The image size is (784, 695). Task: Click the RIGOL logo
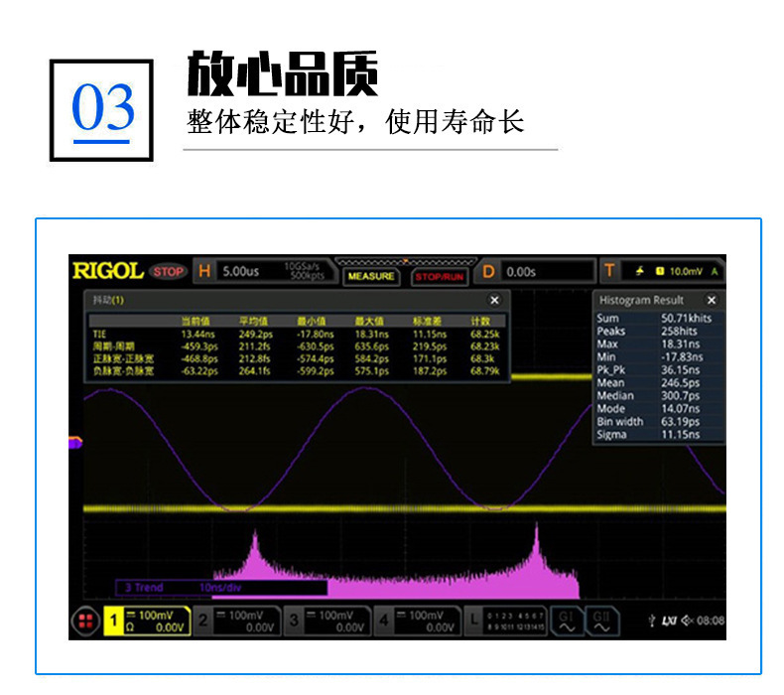[108, 271]
